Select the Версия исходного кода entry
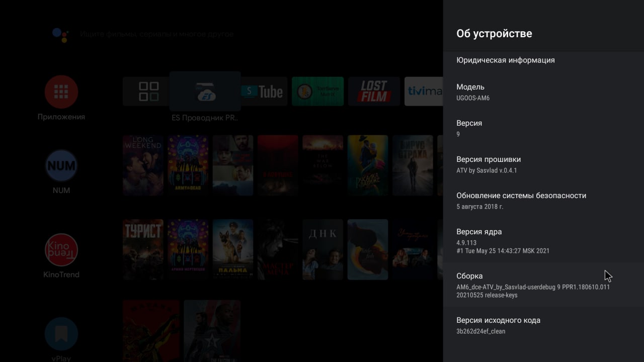The width and height of the screenshot is (644, 362). pyautogui.click(x=543, y=325)
